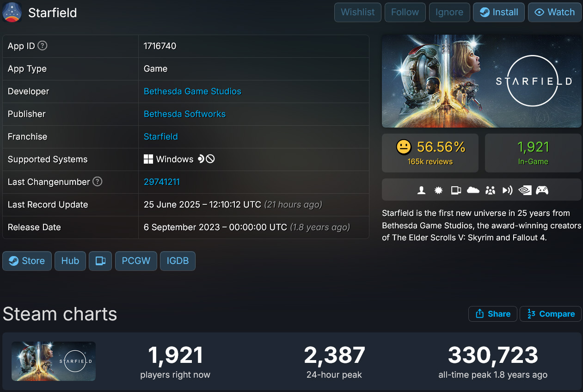Open the Starfield franchise link
This screenshot has height=392, width=583.
(x=160, y=137)
